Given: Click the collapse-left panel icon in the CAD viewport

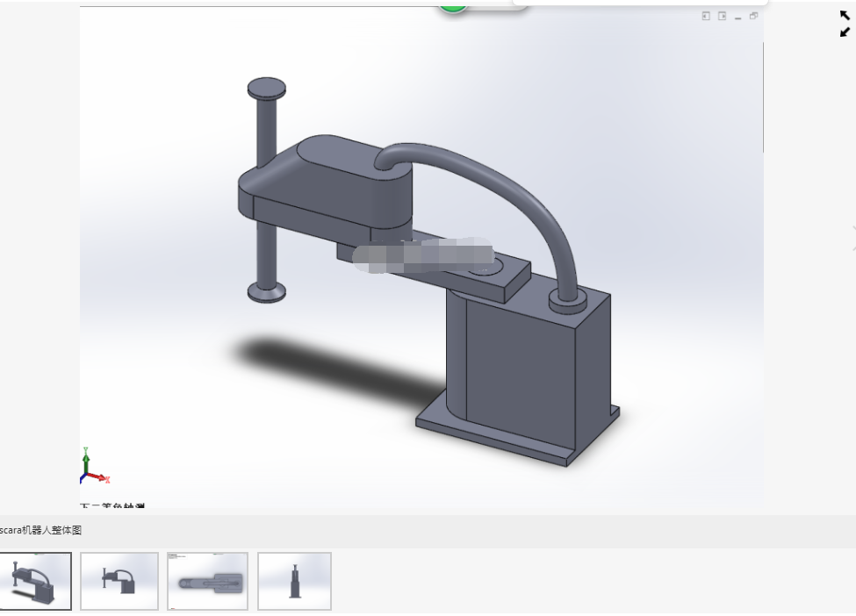Looking at the screenshot, I should pyautogui.click(x=706, y=17).
